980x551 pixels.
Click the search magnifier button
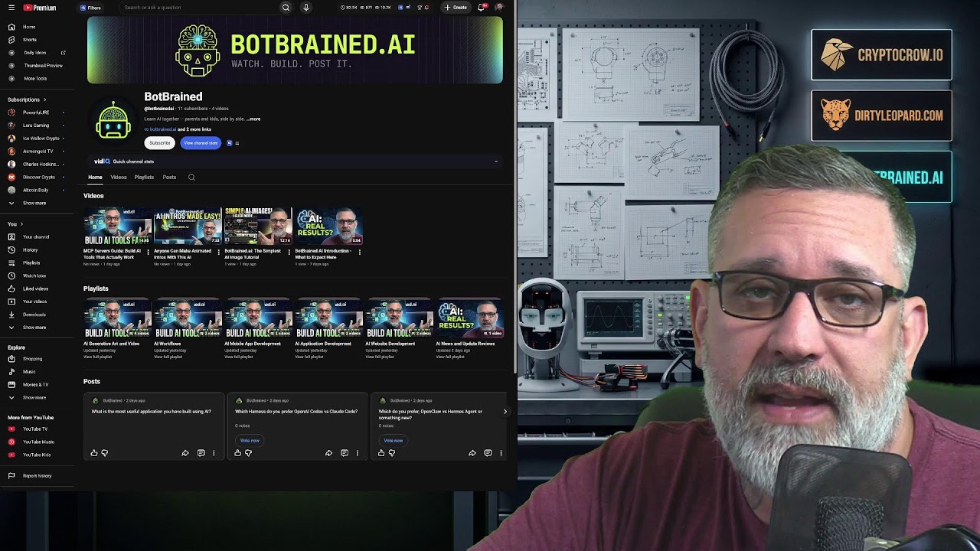click(x=286, y=8)
